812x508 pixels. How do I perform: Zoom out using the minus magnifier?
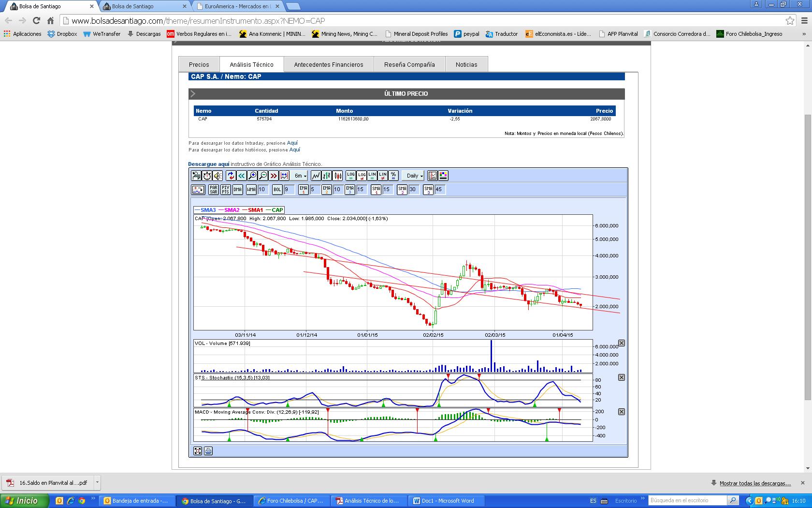click(263, 176)
